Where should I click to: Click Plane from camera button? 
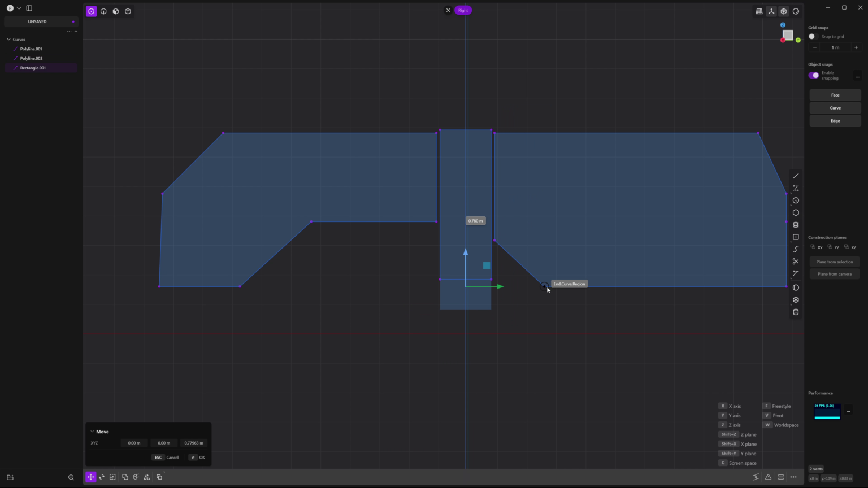[835, 274]
